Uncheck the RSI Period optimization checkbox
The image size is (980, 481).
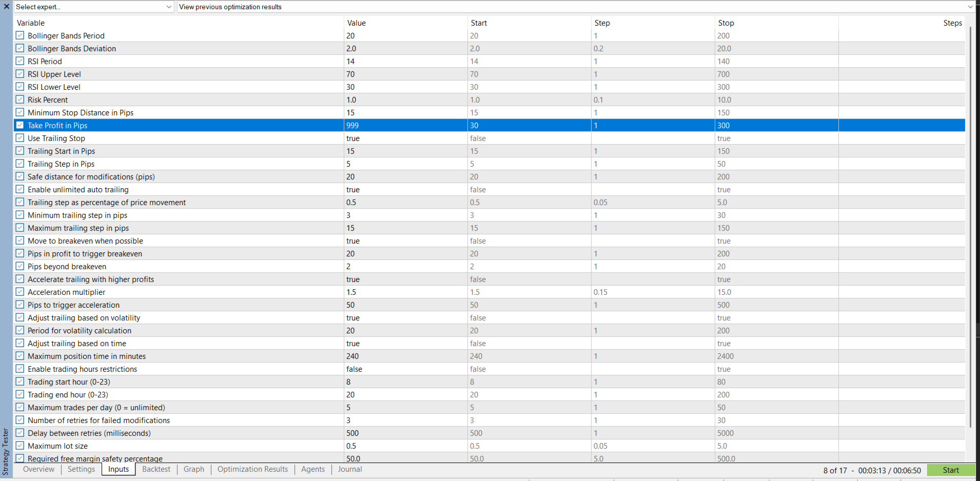[20, 61]
